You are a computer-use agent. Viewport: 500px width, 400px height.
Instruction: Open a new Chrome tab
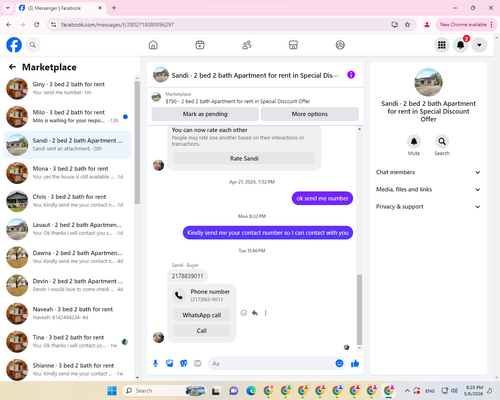tap(114, 8)
